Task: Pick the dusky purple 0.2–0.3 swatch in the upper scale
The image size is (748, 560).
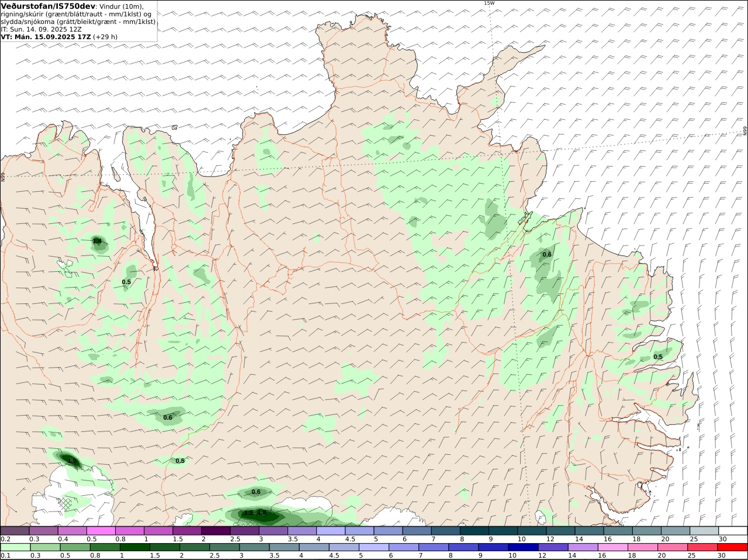Action: coord(15,530)
